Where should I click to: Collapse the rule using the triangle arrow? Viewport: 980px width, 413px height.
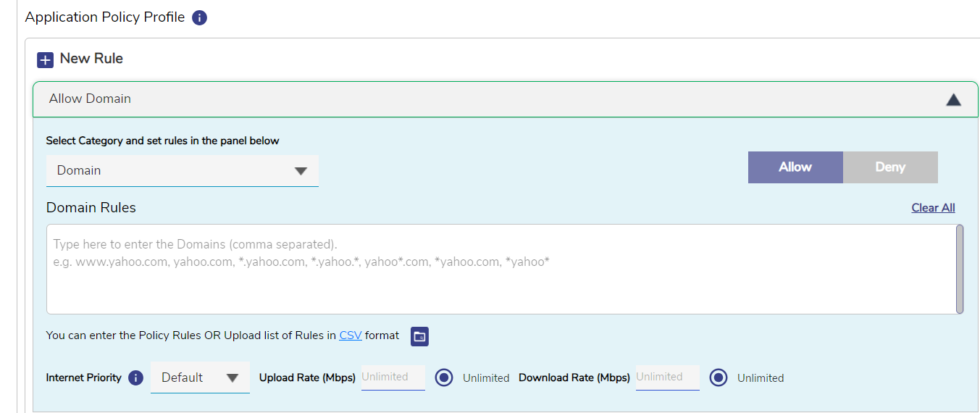coord(953,100)
